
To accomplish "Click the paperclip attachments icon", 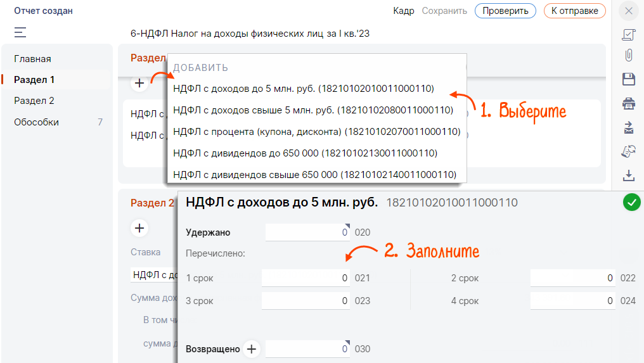I will click(x=628, y=56).
